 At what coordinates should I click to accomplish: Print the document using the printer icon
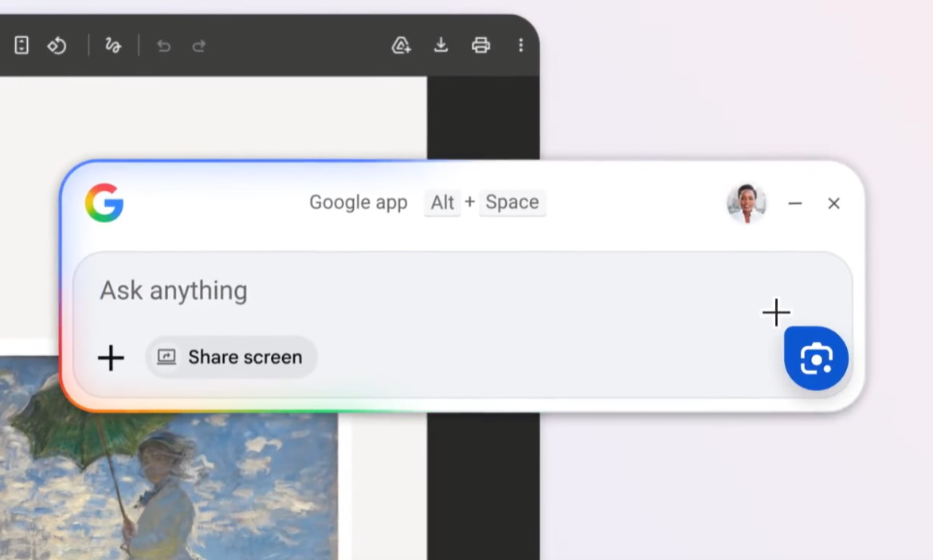pyautogui.click(x=480, y=45)
